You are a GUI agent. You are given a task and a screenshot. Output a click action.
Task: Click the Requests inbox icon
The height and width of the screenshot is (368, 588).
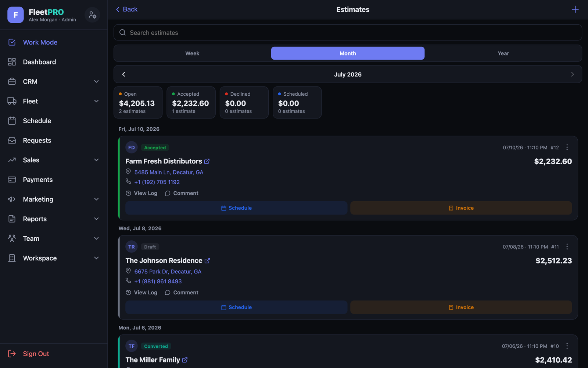click(x=12, y=140)
